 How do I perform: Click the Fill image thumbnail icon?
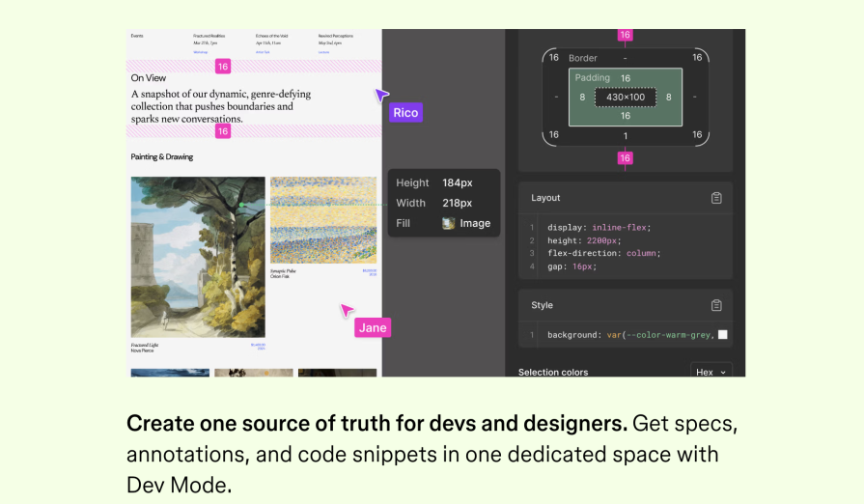448,223
